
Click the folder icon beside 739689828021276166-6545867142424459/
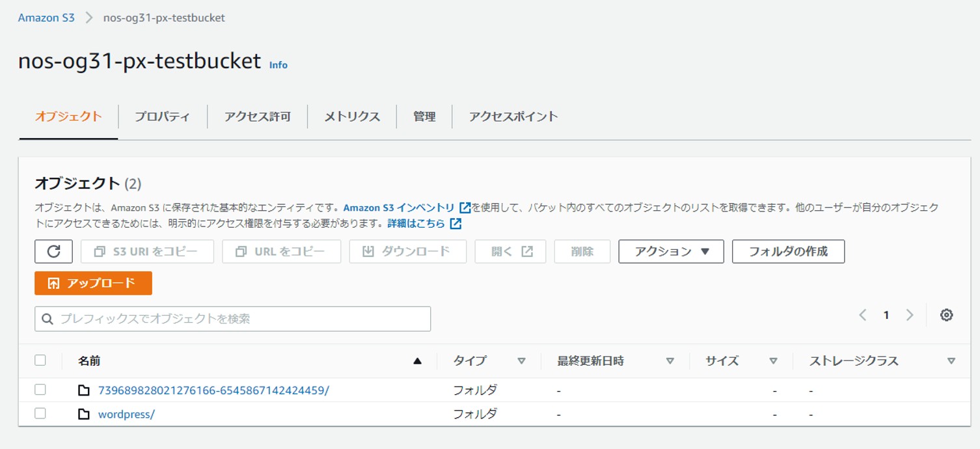tap(84, 390)
